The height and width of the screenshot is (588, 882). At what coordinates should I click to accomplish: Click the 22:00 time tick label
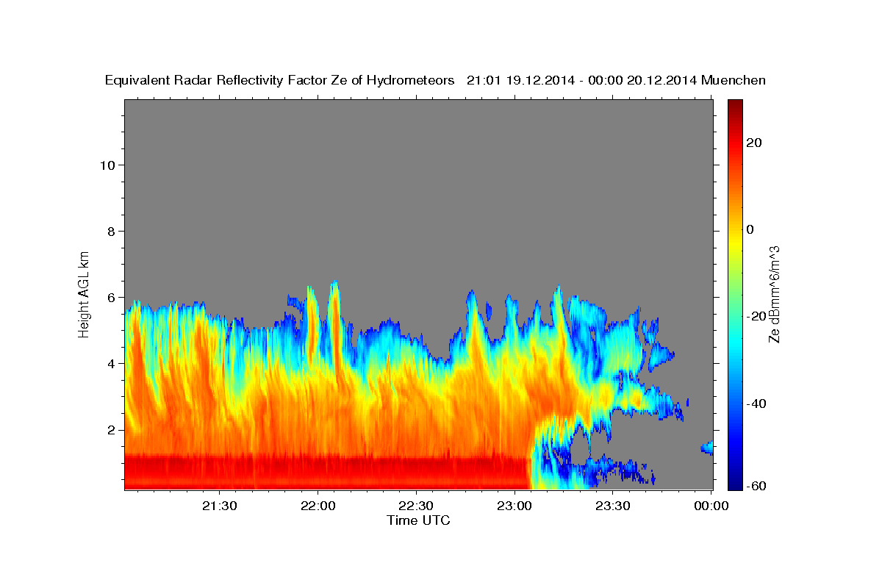coord(318,506)
